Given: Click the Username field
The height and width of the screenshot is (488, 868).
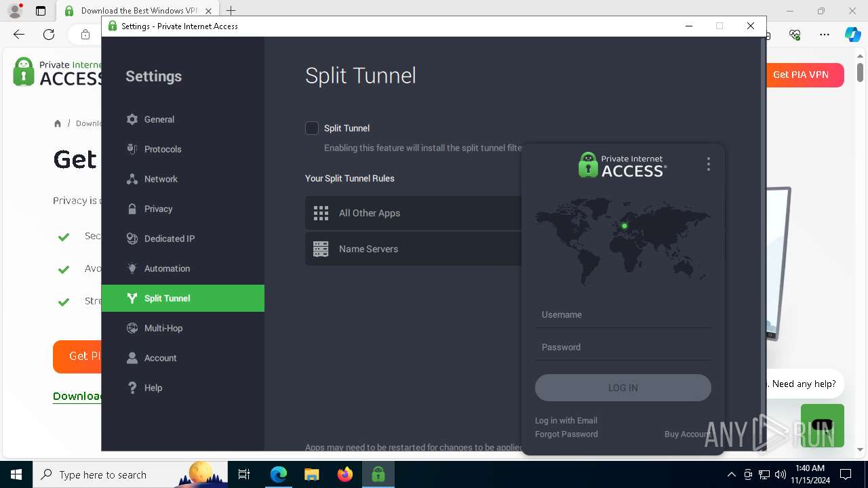Looking at the screenshot, I should click(x=623, y=314).
